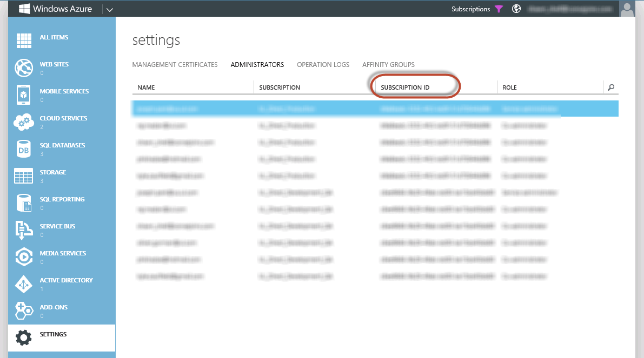Viewport: 644px width, 358px height.
Task: Sort by the Name column header
Action: pyautogui.click(x=146, y=87)
